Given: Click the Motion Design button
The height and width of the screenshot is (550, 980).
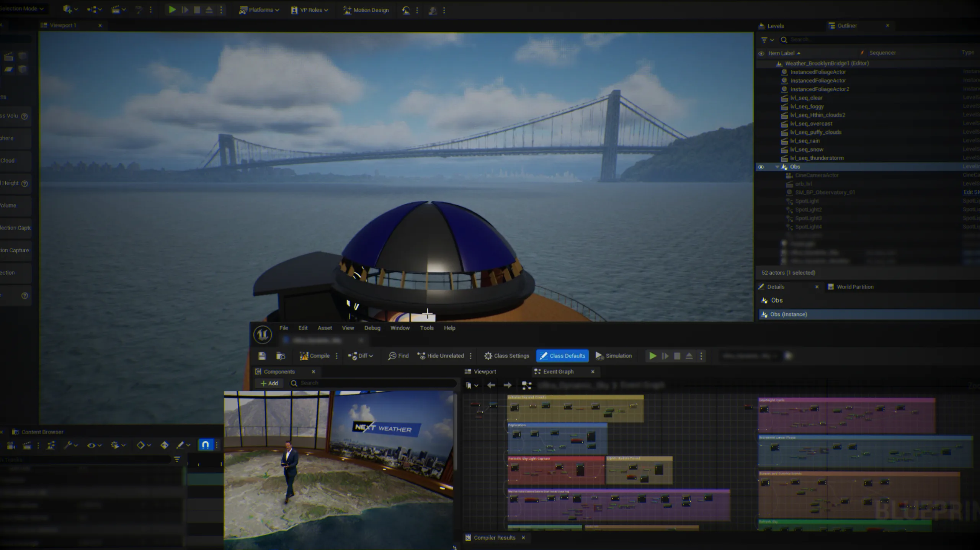Looking at the screenshot, I should 366,10.
